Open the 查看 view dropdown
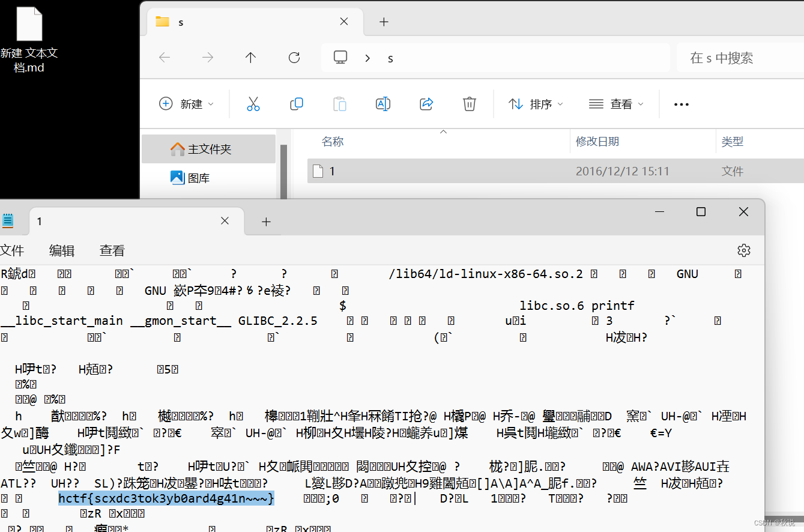This screenshot has height=532, width=804. [x=616, y=104]
